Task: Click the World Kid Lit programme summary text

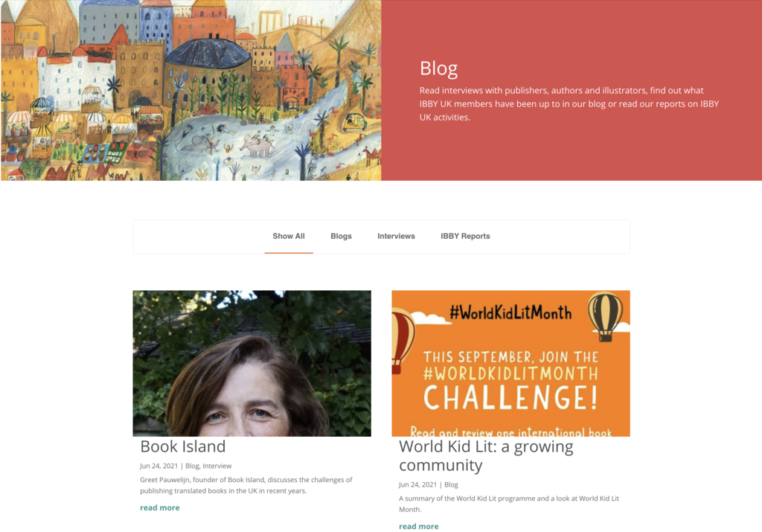Action: [x=509, y=504]
